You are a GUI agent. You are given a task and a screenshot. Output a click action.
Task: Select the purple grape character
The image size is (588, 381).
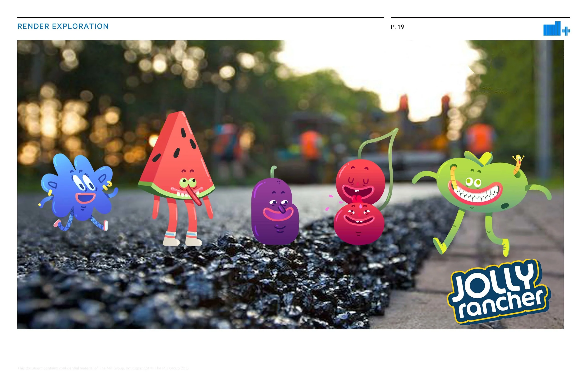click(x=275, y=206)
